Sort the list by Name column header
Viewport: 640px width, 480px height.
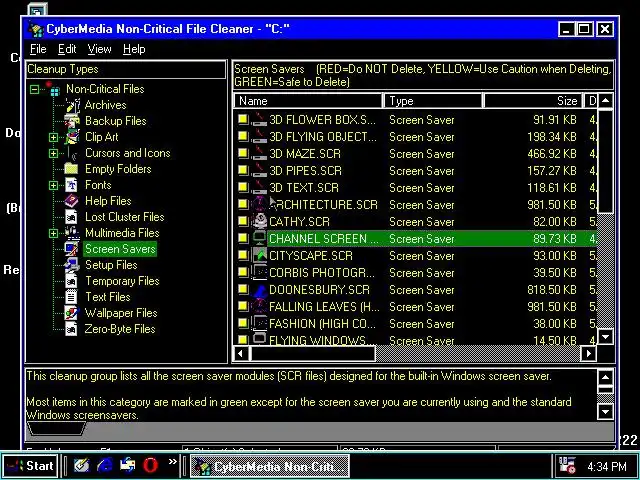point(308,101)
